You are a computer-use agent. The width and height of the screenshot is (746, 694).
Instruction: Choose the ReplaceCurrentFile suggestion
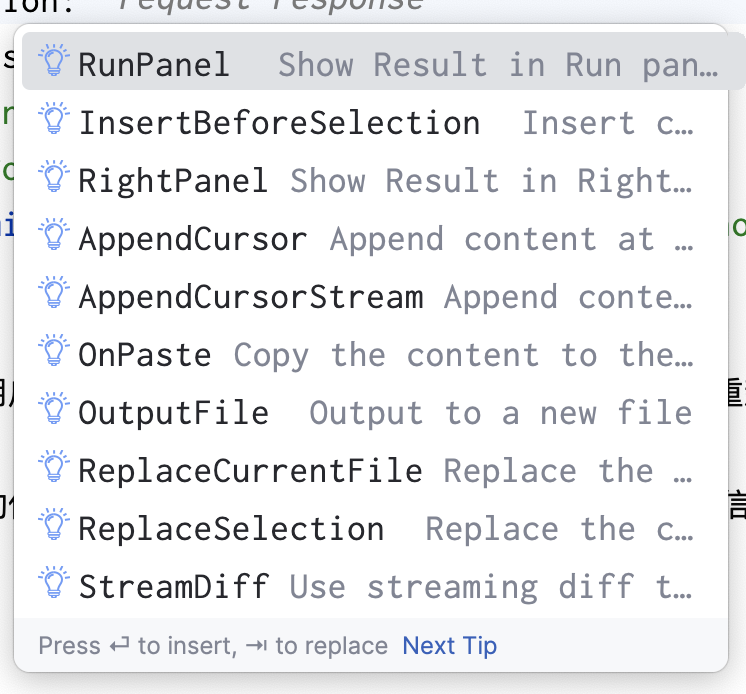coord(250,471)
